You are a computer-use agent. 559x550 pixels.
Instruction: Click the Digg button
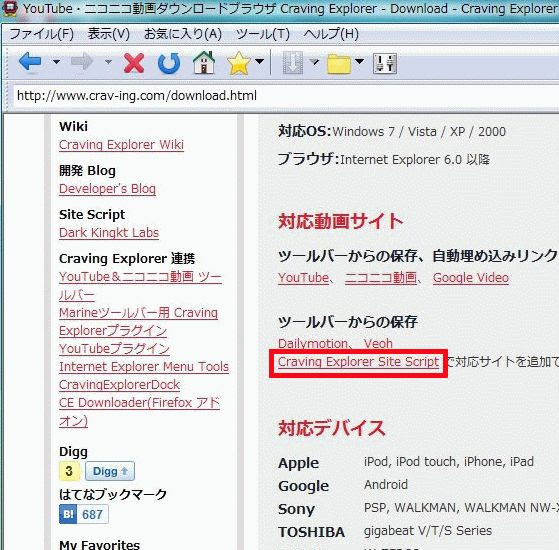pos(110,471)
